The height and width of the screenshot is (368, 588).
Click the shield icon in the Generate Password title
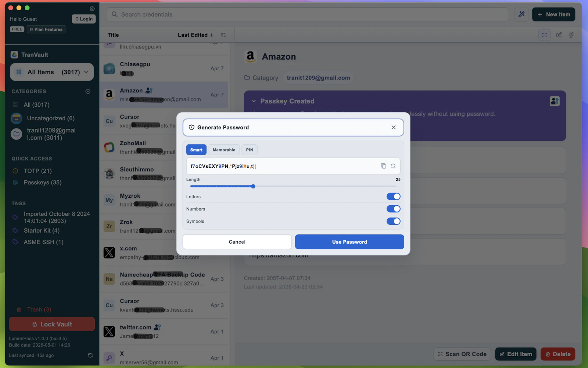(x=191, y=127)
